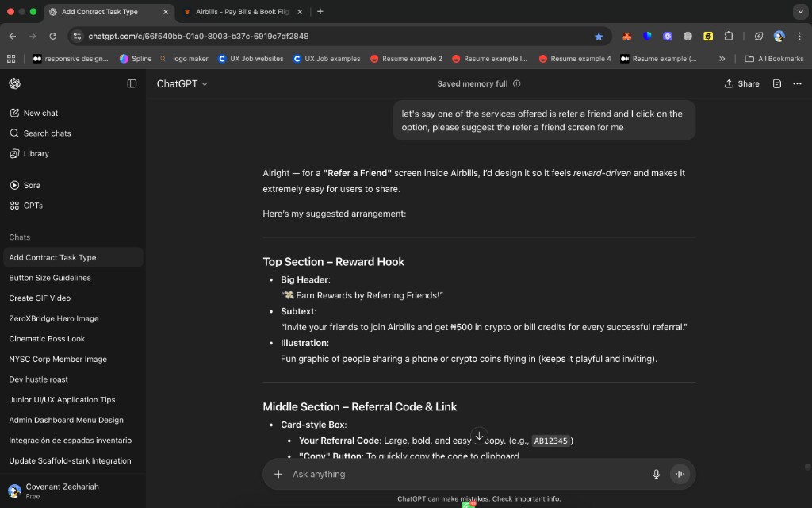
Task: Open the Chrome three-dot menu
Action: 799,36
